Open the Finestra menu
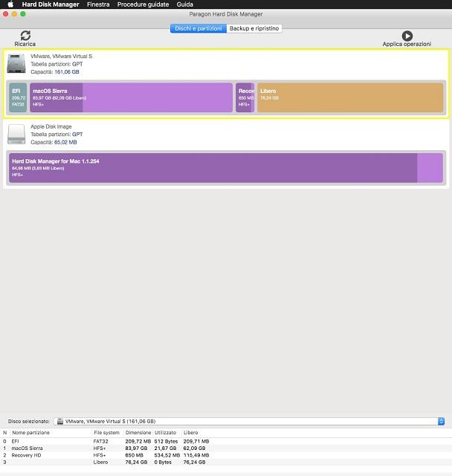This screenshot has width=452, height=476. coord(98,4)
